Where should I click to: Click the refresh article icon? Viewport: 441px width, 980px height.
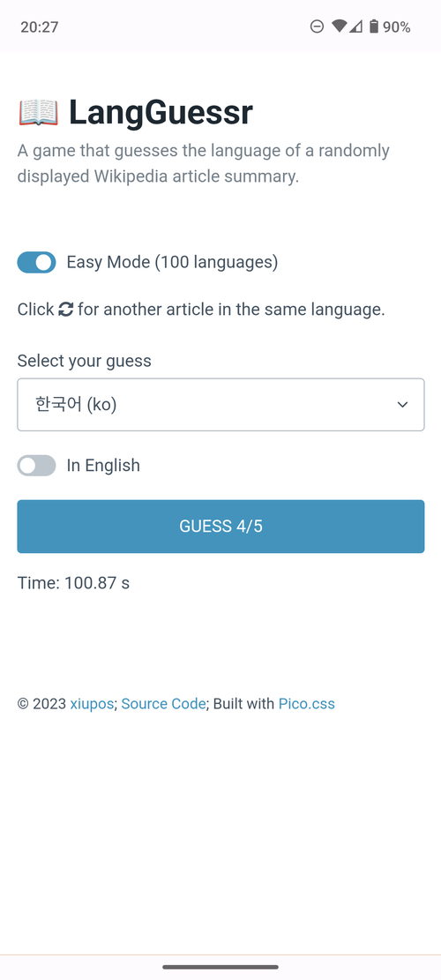[x=65, y=309]
